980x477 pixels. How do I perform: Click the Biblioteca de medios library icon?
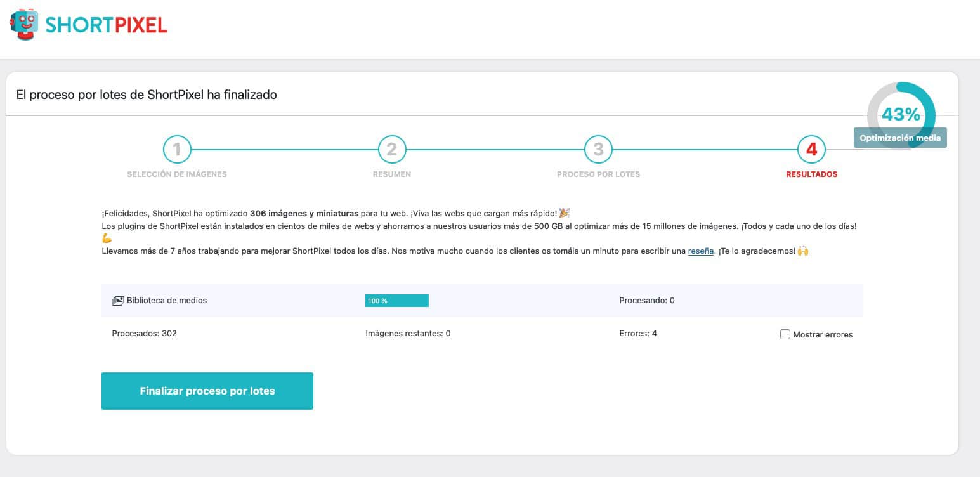(x=118, y=301)
